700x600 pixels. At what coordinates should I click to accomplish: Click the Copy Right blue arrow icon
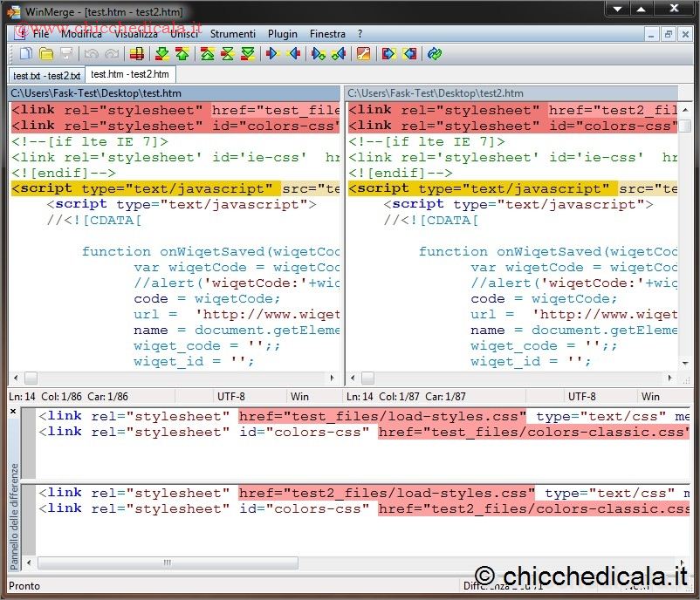(x=271, y=54)
